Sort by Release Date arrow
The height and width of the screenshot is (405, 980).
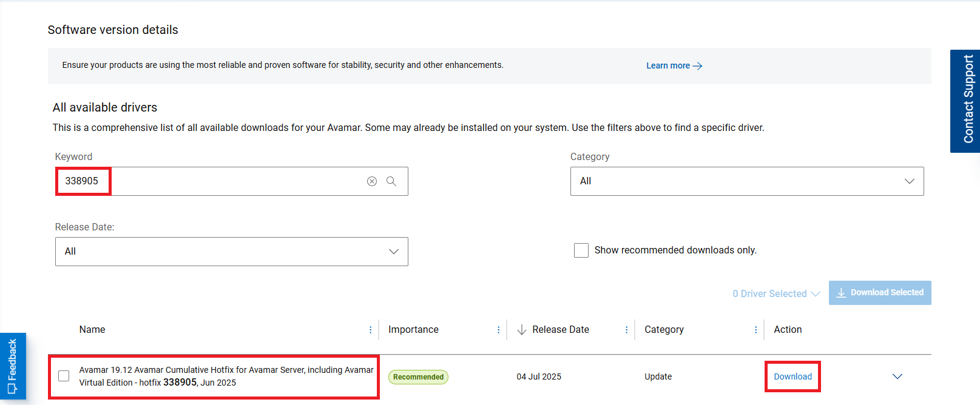pos(521,330)
